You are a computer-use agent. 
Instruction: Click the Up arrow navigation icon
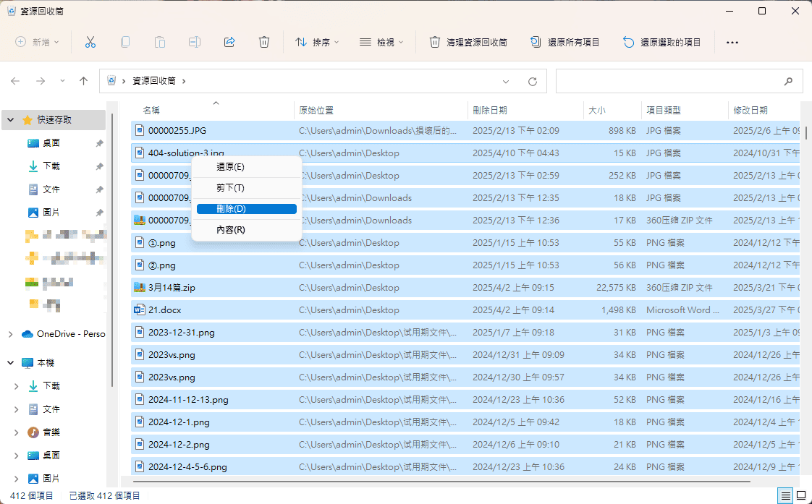pos(83,81)
